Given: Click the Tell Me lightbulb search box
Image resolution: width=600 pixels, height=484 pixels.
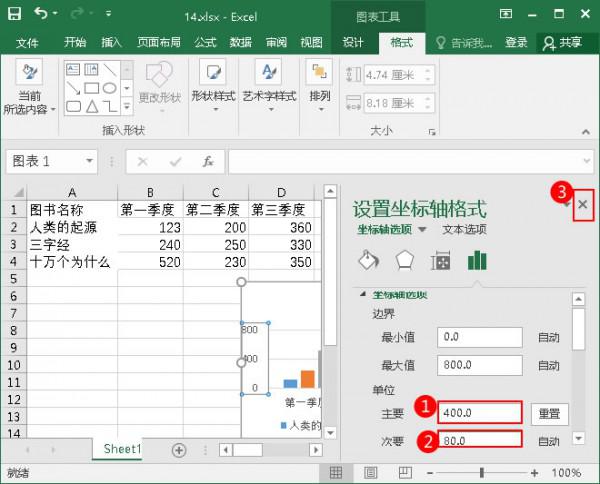Looking at the screenshot, I should (x=464, y=42).
